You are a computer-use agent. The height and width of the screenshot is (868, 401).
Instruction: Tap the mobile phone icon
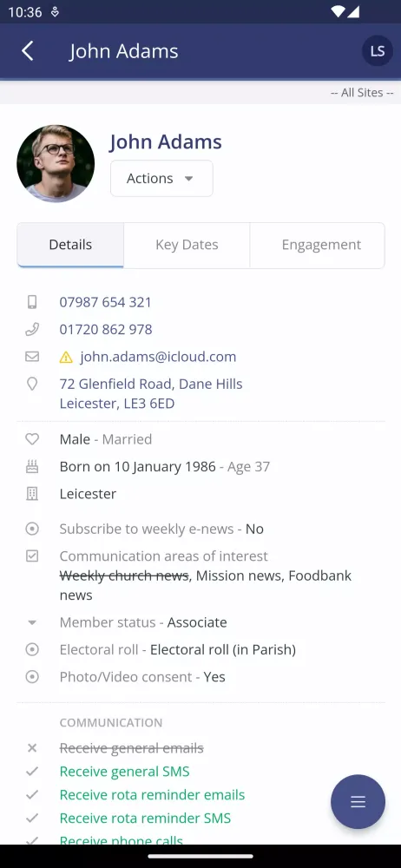pyautogui.click(x=32, y=302)
